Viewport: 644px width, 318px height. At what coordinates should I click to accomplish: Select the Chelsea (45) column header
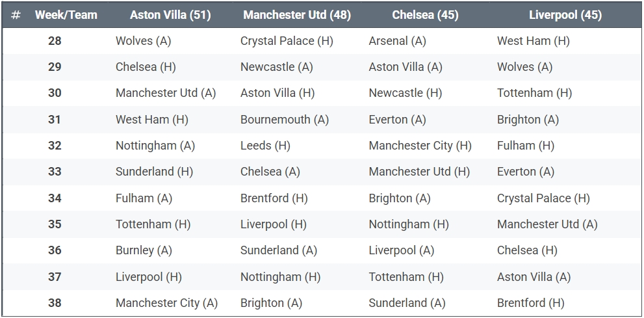click(x=425, y=14)
